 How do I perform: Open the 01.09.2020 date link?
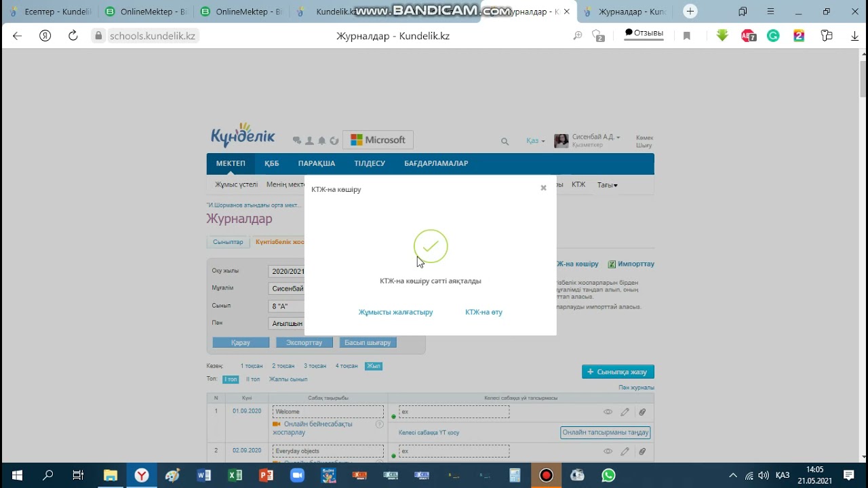pos(247,411)
